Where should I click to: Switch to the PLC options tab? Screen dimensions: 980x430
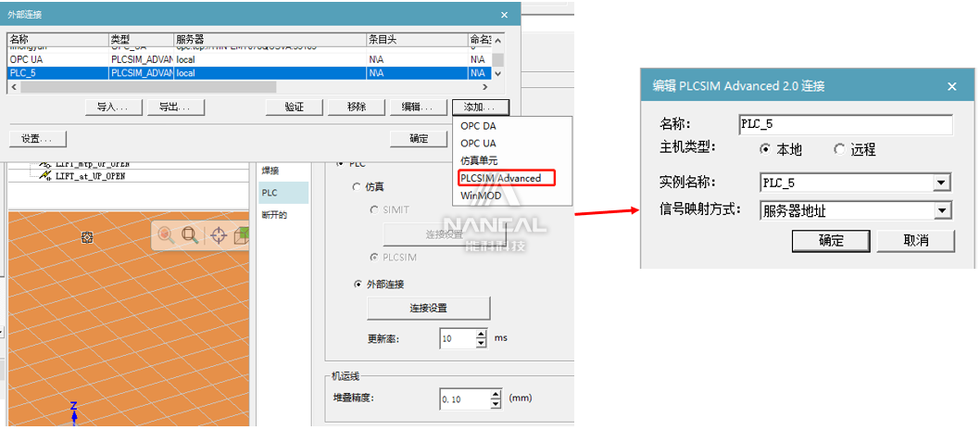click(x=283, y=193)
